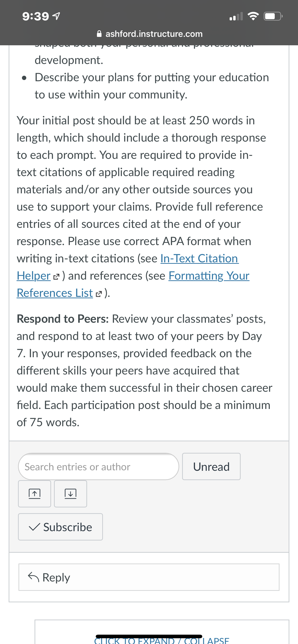Viewport: 298px width, 644px height.
Task: Click the external link icon after Helper
Action: [x=56, y=276]
